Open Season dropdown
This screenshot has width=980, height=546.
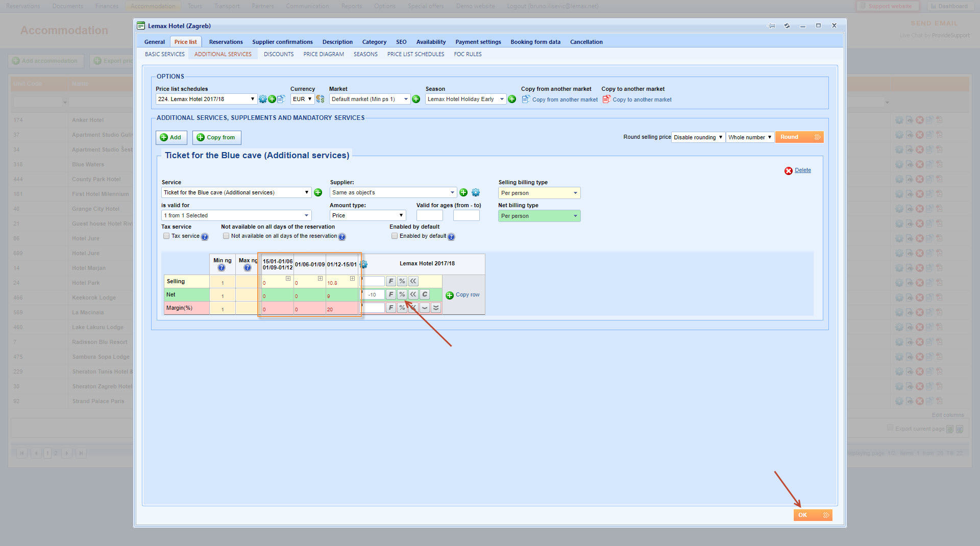465,99
